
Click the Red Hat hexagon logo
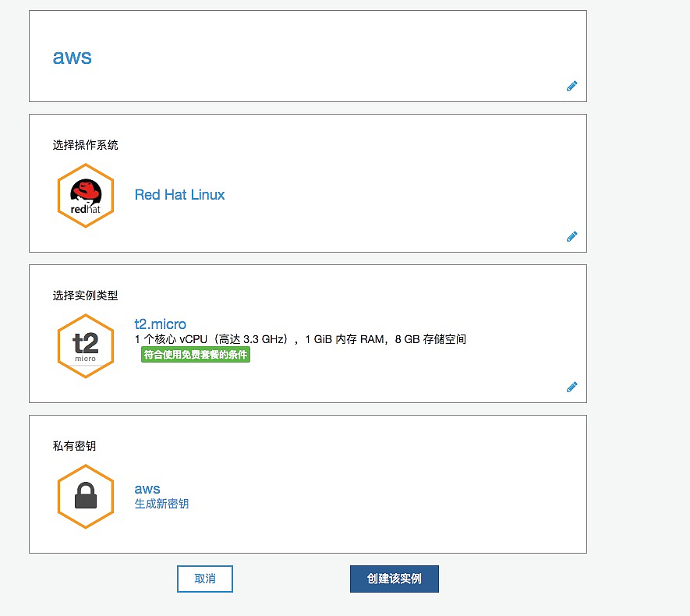pos(86,196)
